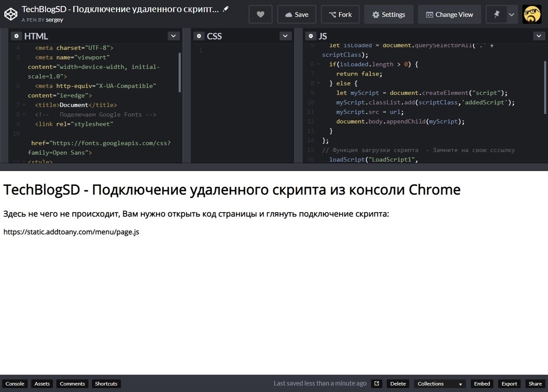Click the loadScript("LoadScript1" line

click(x=373, y=159)
